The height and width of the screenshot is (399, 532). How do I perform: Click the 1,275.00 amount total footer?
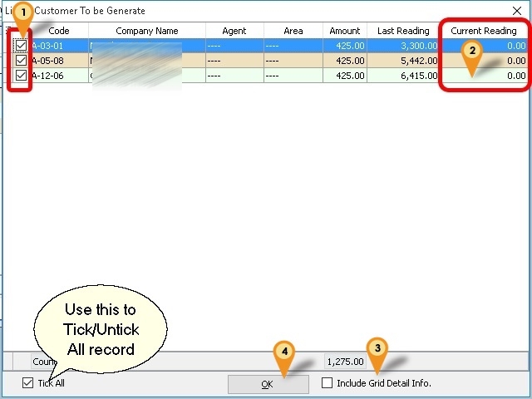(x=342, y=362)
